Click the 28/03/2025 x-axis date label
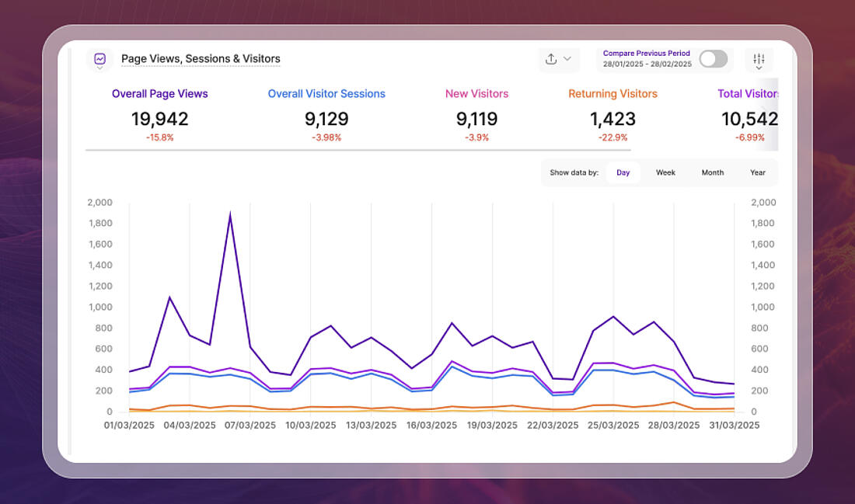 (674, 426)
